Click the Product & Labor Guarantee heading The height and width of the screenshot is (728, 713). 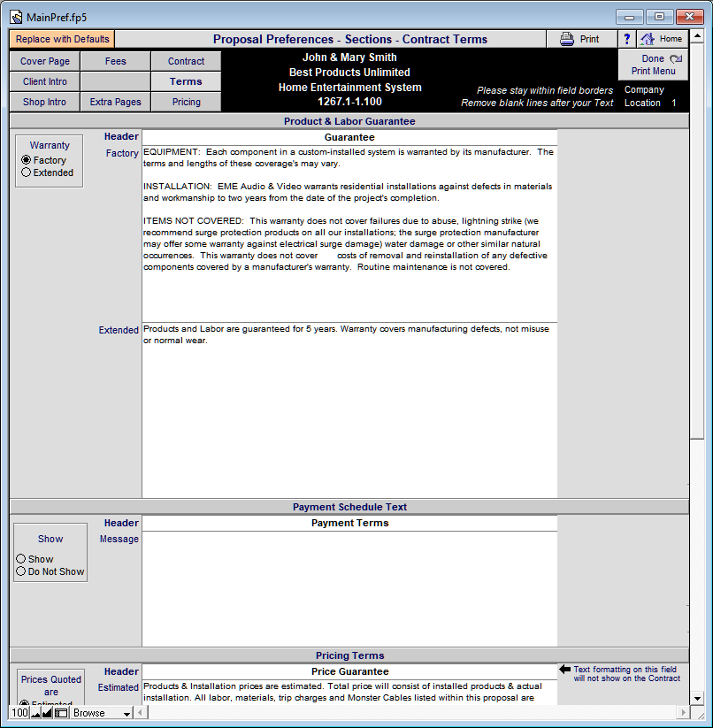click(349, 121)
